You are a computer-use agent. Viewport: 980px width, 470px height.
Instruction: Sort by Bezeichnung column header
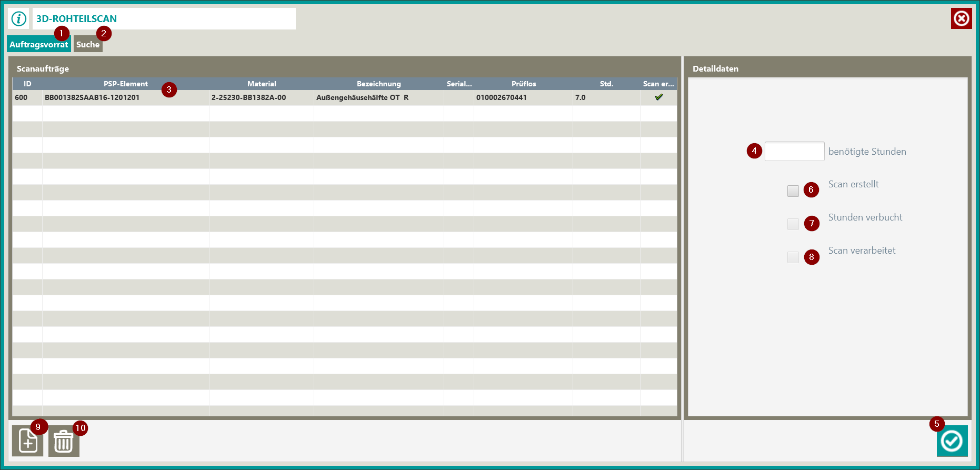[378, 84]
